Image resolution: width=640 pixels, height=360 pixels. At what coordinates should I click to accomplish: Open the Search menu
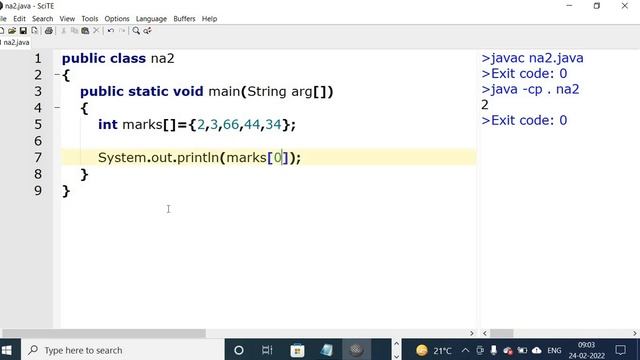tap(42, 19)
